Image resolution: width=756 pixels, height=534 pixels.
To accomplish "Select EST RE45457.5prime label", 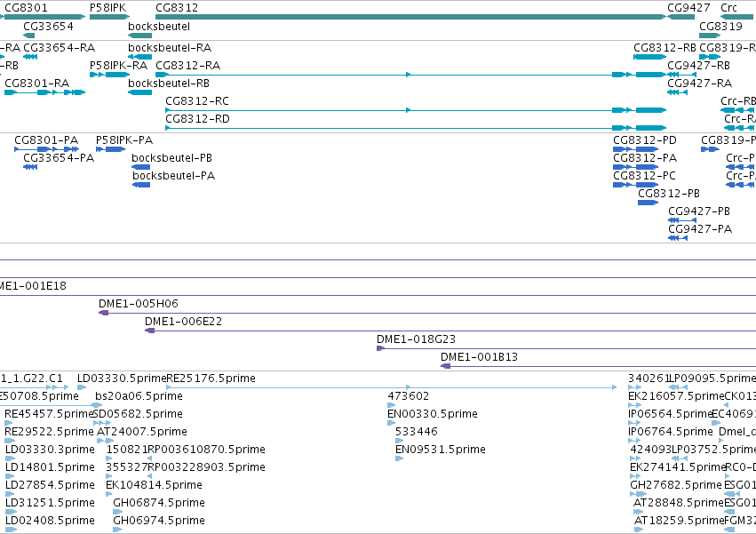I will 48,414.
